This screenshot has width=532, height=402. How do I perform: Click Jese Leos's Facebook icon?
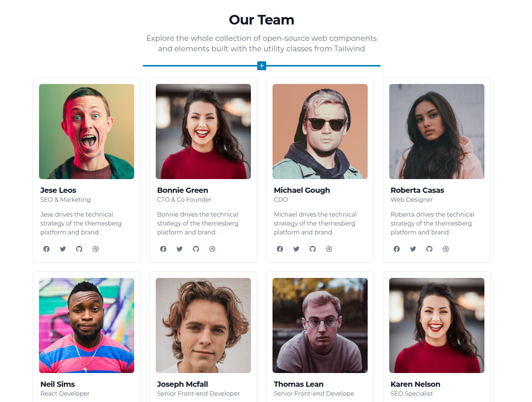click(46, 249)
